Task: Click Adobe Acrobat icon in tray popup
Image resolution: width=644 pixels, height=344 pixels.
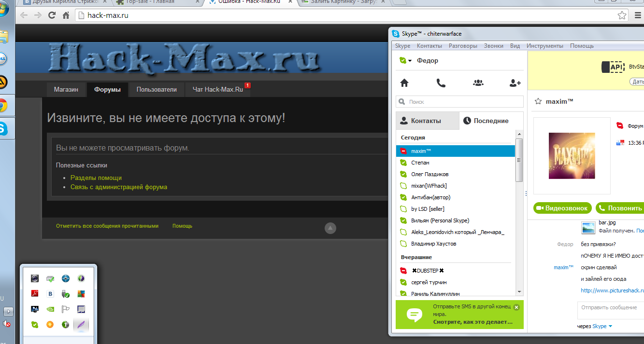Action: pos(35,293)
